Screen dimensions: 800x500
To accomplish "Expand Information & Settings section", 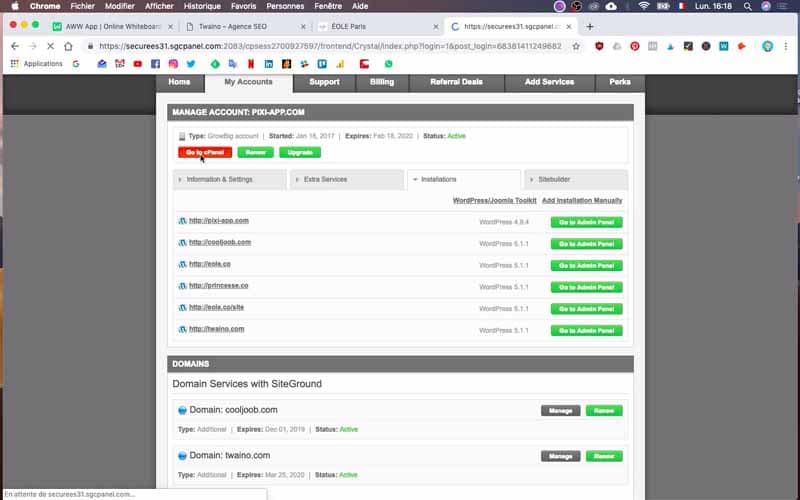I will point(230,180).
